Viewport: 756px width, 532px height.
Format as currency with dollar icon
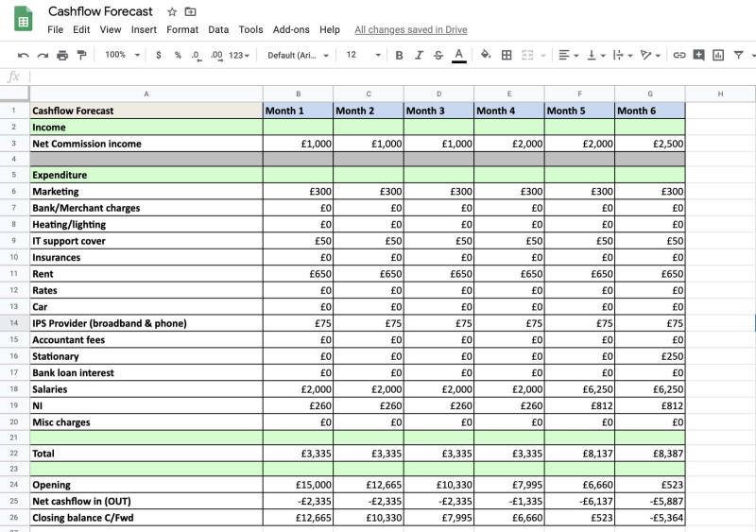pos(159,56)
